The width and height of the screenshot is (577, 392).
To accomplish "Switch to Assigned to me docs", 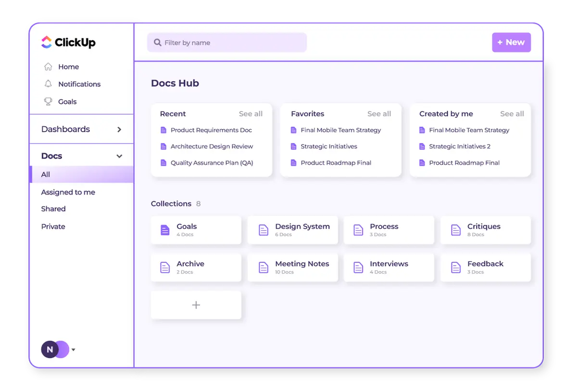I will click(x=68, y=192).
